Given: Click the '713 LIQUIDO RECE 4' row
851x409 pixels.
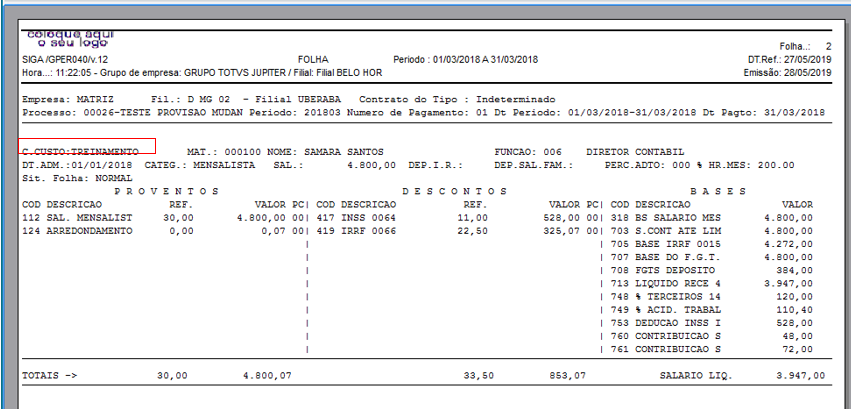Looking at the screenshot, I should (712, 283).
